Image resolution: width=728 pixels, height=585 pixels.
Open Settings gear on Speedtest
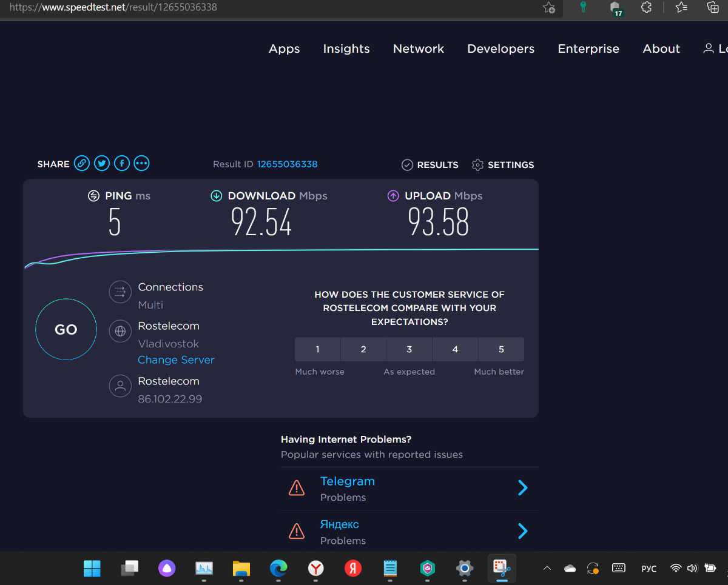[x=503, y=165]
